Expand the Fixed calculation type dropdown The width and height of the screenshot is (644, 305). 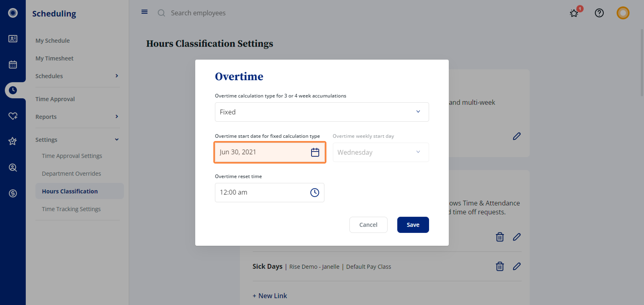click(322, 112)
